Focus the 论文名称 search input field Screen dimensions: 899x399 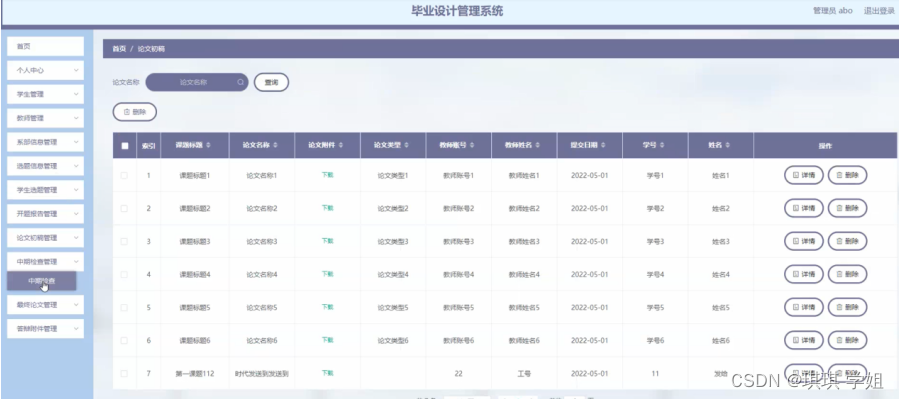tap(197, 82)
